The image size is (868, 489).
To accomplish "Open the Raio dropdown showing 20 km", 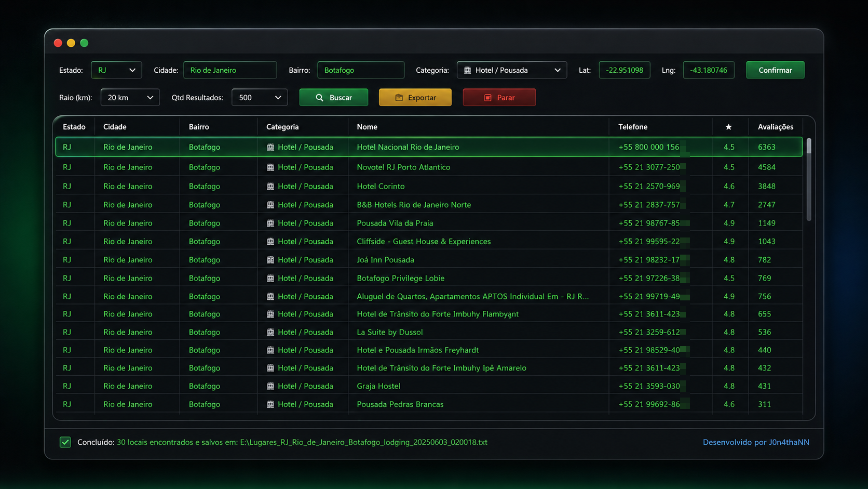I will (x=130, y=98).
